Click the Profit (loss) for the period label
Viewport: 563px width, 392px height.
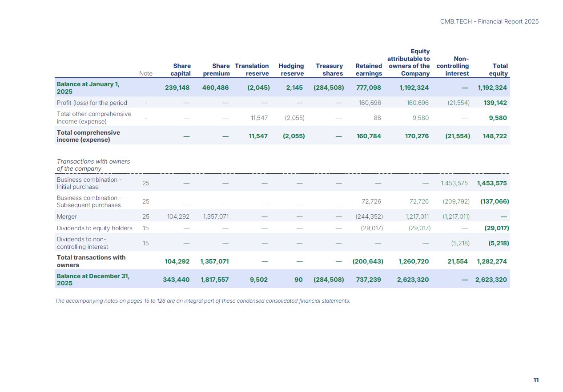tap(92, 103)
